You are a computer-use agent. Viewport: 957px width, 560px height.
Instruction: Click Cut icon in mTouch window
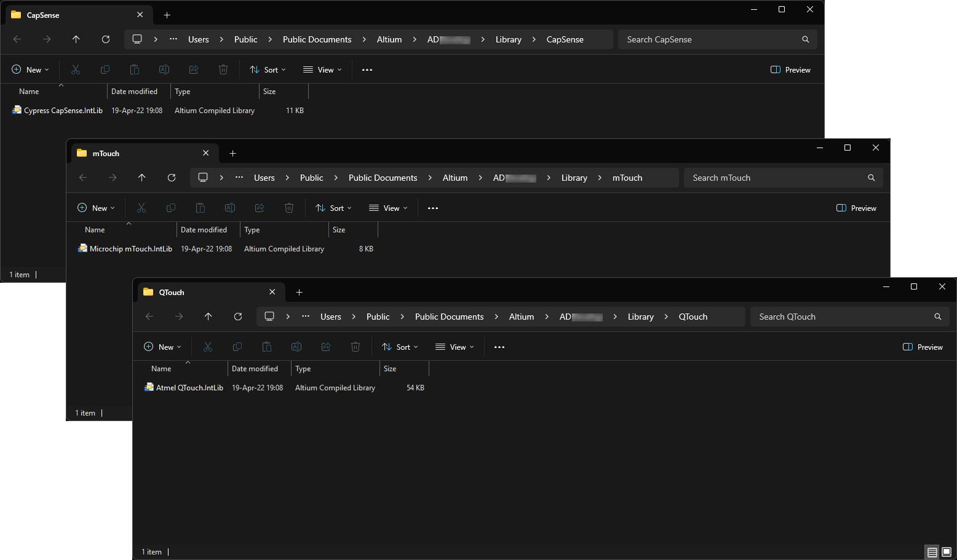coord(141,208)
